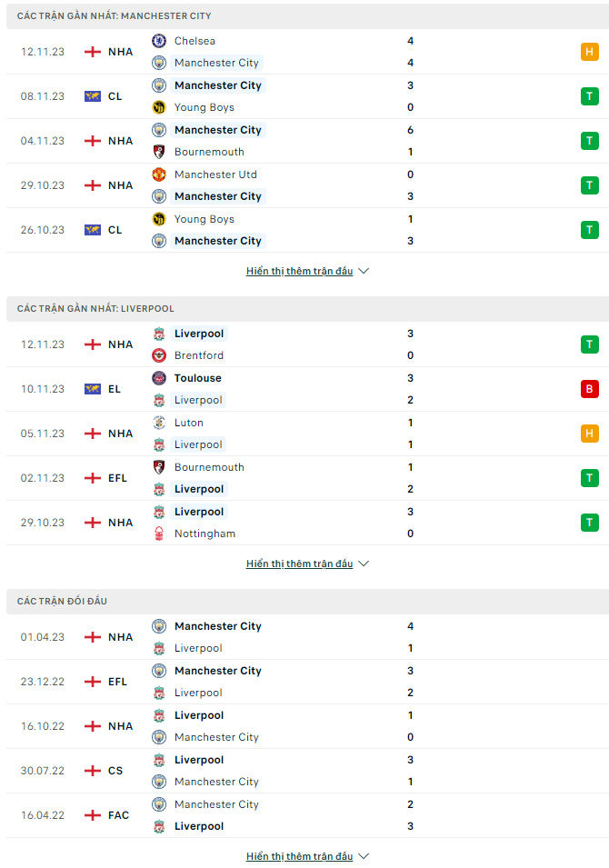Click the Young Boys logo on 08.11.23
Image resolution: width=609 pixels, height=868 pixels.
click(159, 107)
